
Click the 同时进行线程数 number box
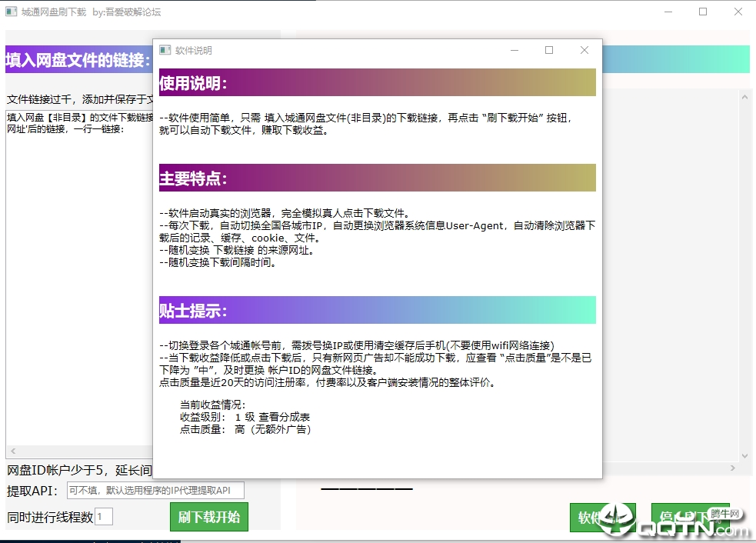pos(104,517)
